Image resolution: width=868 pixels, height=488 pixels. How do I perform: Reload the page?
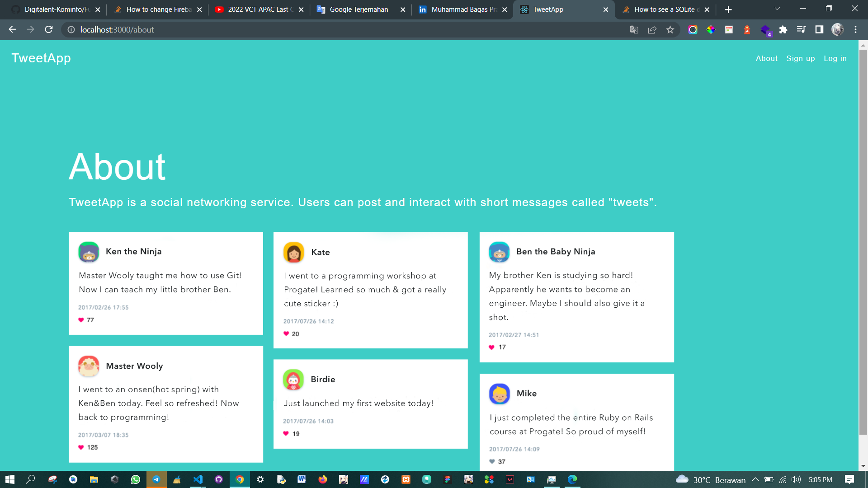tap(49, 30)
